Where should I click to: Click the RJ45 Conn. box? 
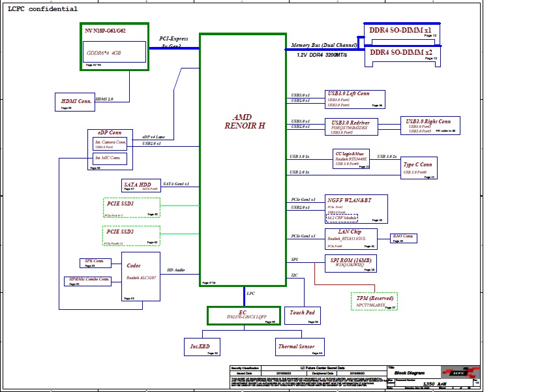[404, 238]
